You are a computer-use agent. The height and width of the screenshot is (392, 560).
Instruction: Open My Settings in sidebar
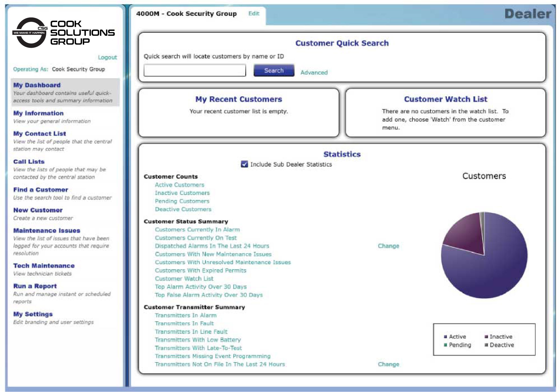tap(33, 314)
